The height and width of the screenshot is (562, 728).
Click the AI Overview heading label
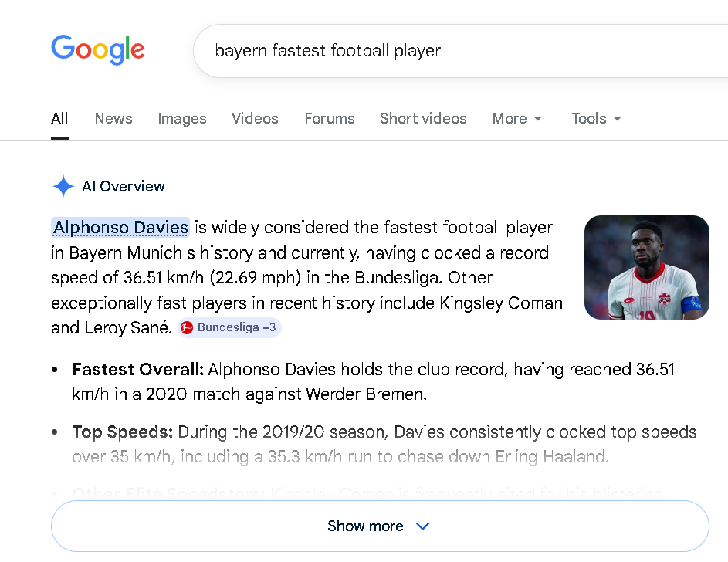124,187
